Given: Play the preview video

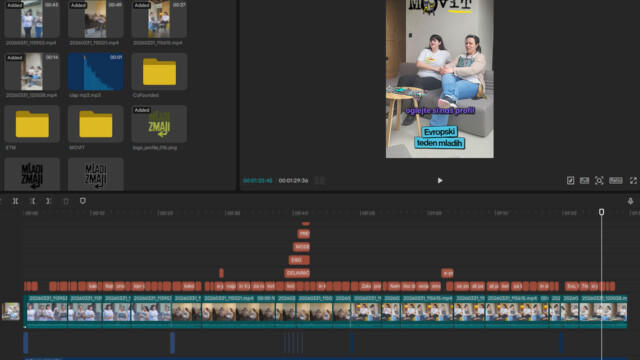Looking at the screenshot, I should (440, 180).
